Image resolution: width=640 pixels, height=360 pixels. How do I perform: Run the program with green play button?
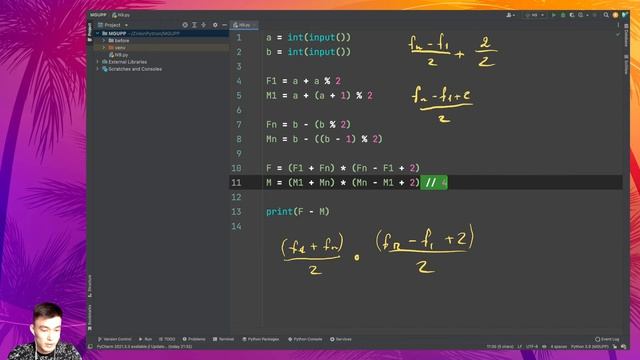(x=554, y=15)
